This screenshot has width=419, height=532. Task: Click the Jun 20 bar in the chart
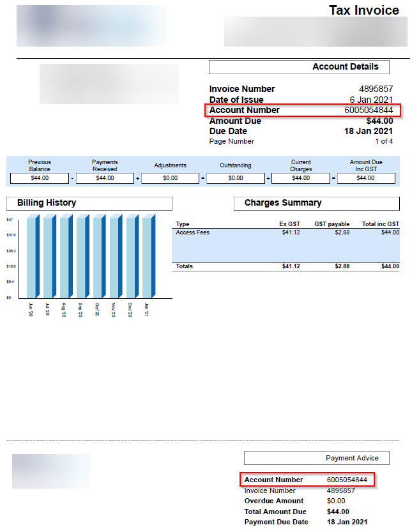click(x=33, y=257)
